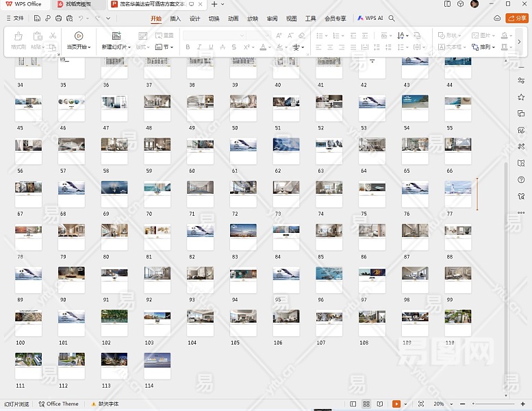Click the orange 分享 share button
Viewport: 532px width, 411px height.
tap(517, 18)
